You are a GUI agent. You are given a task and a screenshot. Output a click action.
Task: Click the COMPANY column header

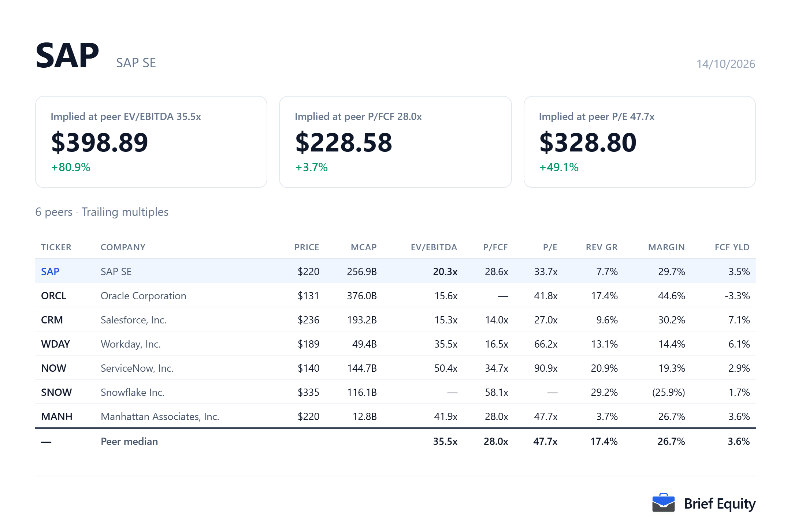(123, 247)
